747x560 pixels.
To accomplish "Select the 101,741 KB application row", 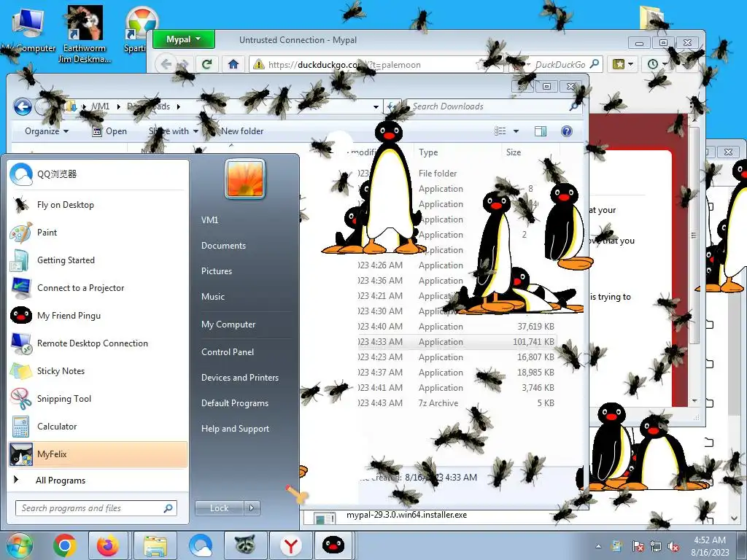I will point(456,342).
